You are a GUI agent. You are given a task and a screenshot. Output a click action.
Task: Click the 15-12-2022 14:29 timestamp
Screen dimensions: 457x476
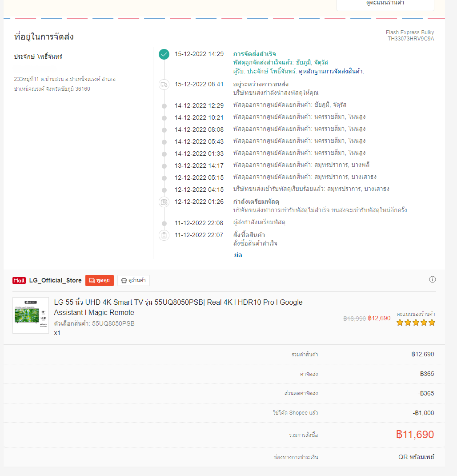coord(199,54)
